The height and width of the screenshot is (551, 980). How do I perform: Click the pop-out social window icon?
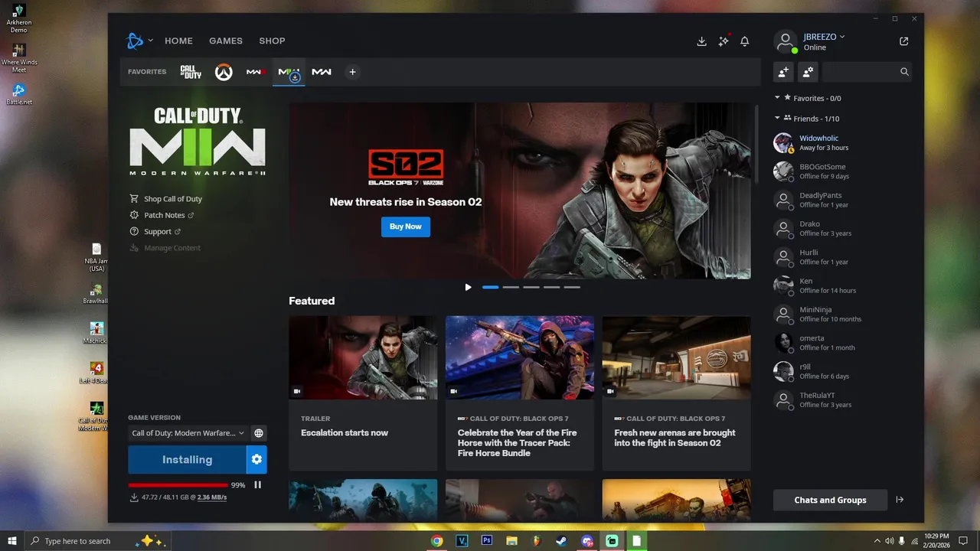tap(903, 41)
